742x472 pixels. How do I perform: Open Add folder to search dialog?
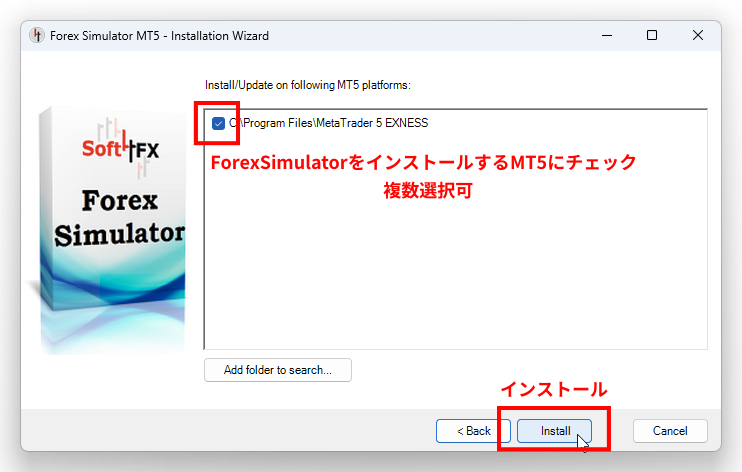coord(278,370)
